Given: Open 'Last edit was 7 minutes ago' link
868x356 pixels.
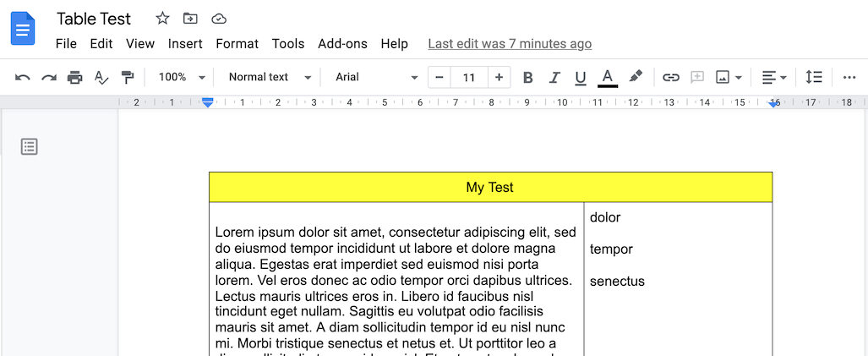Looking at the screenshot, I should point(510,44).
